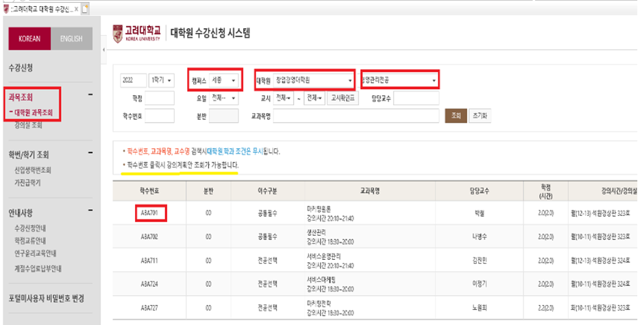The height and width of the screenshot is (325, 644).
Task: Open 포털미사용자 비밀번호 변경
Action: coord(47,298)
